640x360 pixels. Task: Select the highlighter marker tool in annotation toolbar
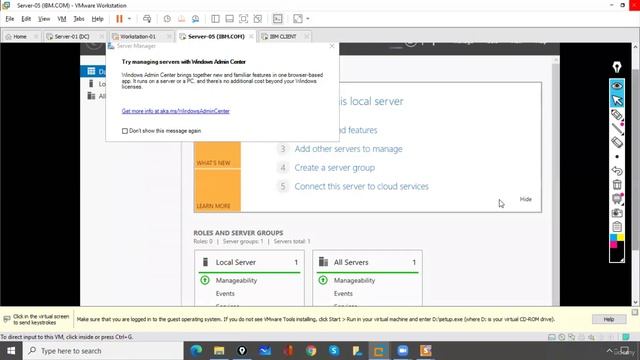click(x=617, y=115)
